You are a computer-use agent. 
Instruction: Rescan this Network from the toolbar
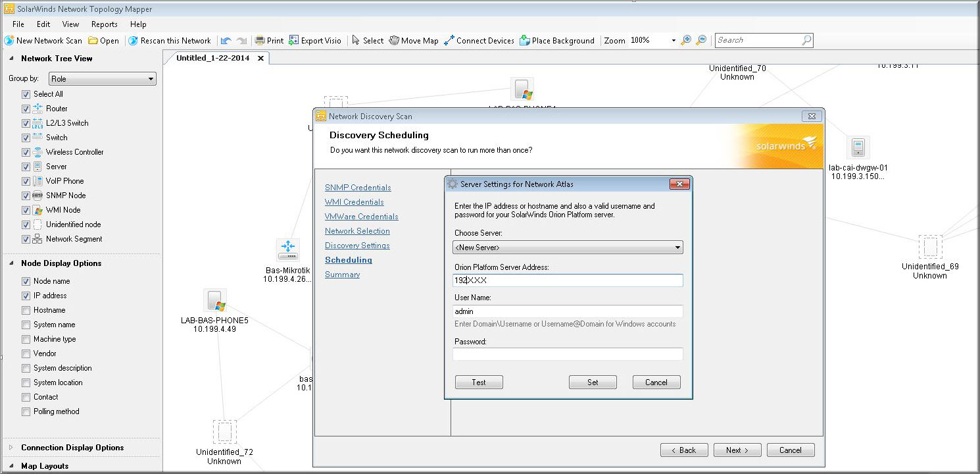coord(170,40)
